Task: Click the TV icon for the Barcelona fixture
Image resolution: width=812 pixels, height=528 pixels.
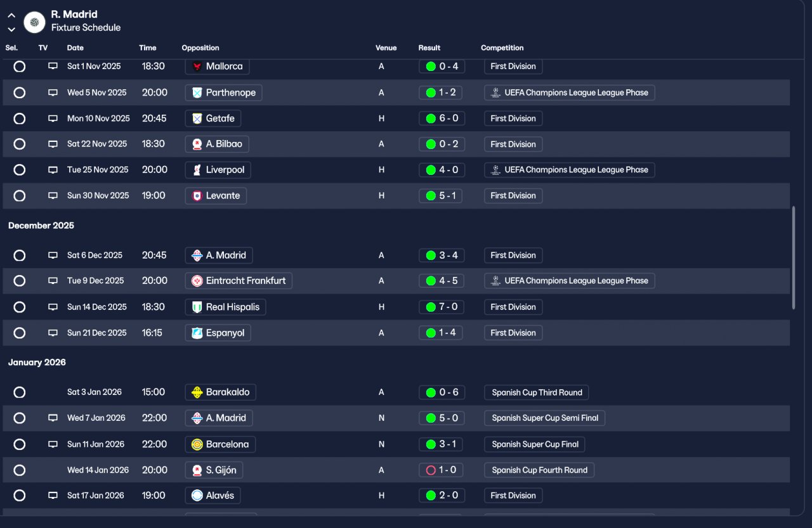Action: tap(53, 444)
